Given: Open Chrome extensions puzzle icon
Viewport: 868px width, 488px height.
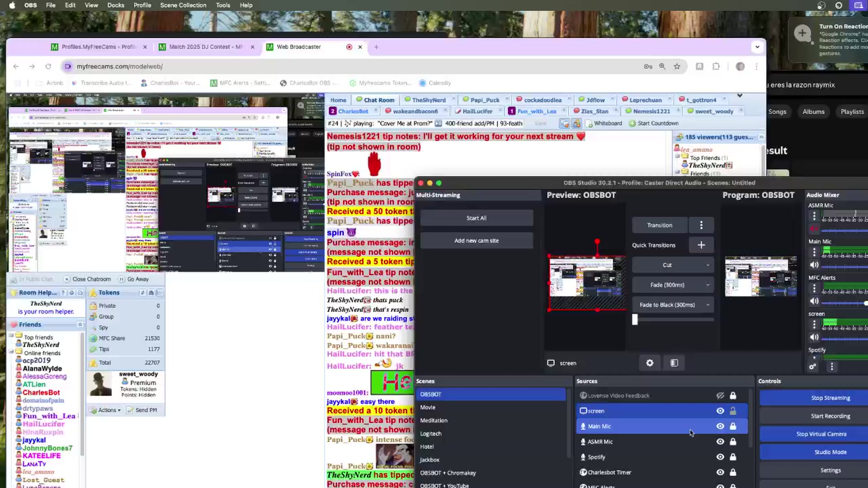Looking at the screenshot, I should click(x=716, y=66).
